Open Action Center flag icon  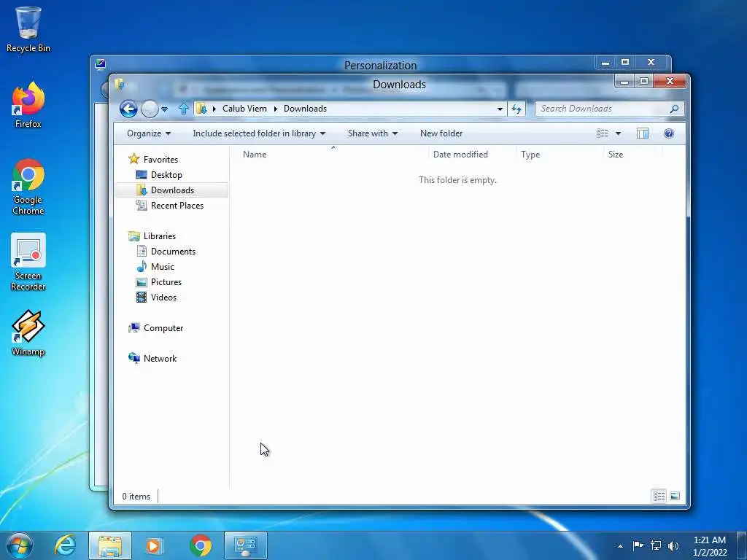pos(638,545)
